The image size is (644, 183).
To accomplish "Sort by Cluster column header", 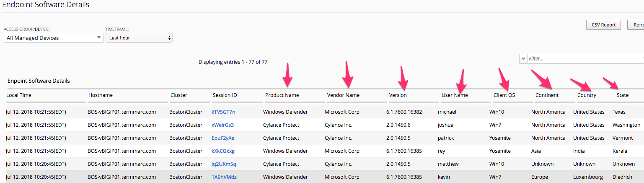I will tap(179, 95).
